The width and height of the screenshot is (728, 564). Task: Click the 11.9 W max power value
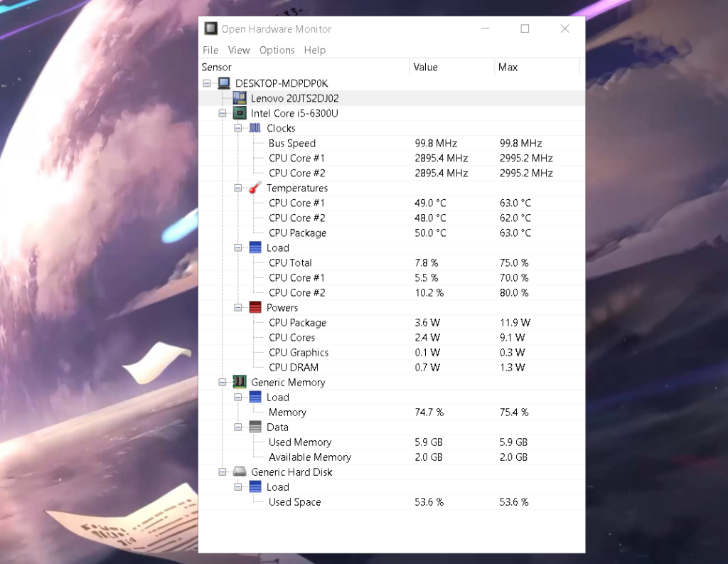click(515, 322)
